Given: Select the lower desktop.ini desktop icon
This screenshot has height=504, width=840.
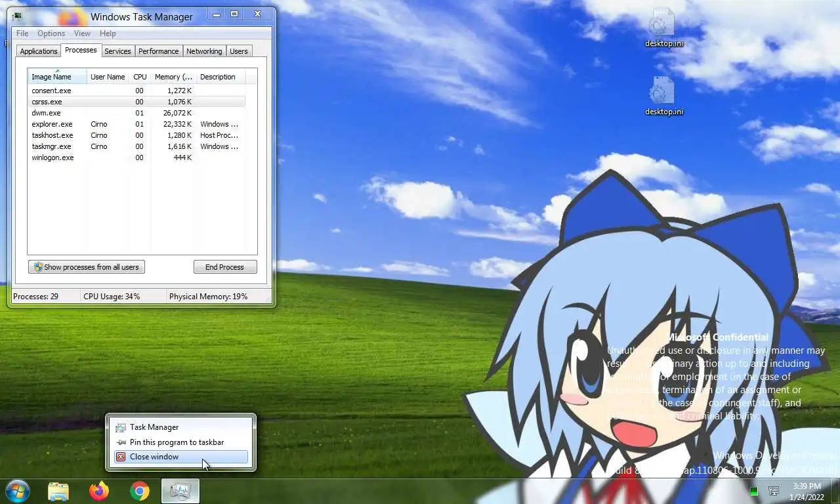Looking at the screenshot, I should (663, 96).
